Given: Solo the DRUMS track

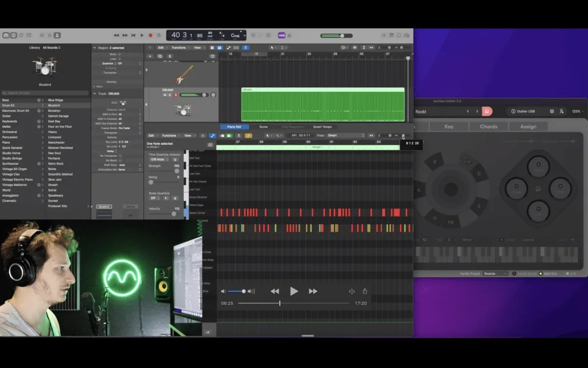Looking at the screenshot, I should click(x=170, y=95).
